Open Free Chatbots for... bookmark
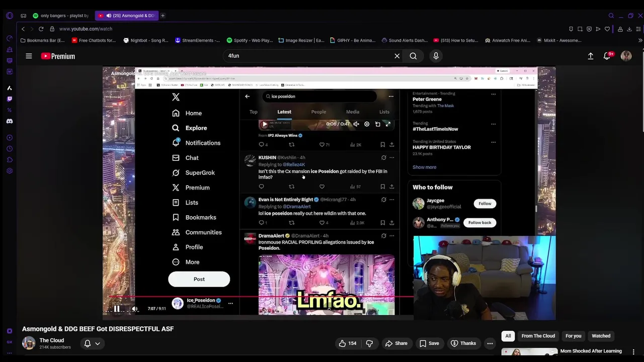The height and width of the screenshot is (362, 644). click(x=94, y=40)
